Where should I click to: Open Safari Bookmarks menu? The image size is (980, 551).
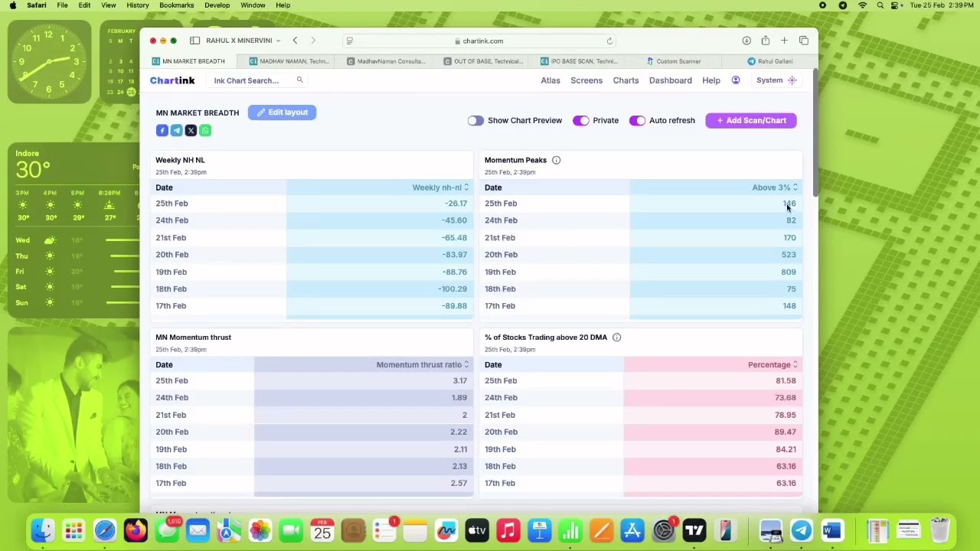click(x=176, y=5)
